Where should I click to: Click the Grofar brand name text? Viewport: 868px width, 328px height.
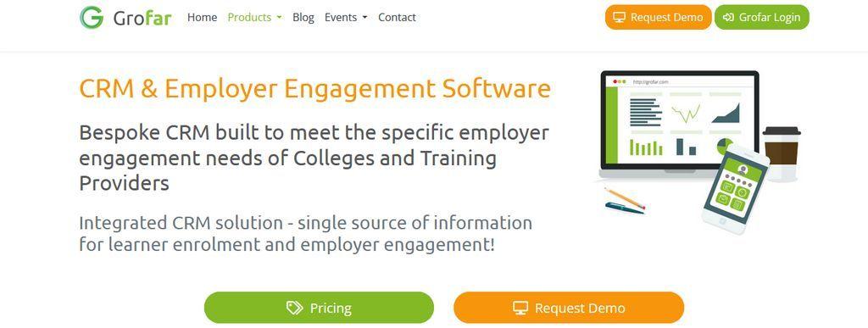[x=142, y=19]
